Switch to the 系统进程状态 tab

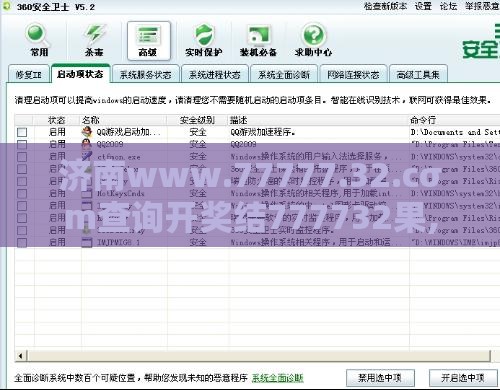(215, 74)
